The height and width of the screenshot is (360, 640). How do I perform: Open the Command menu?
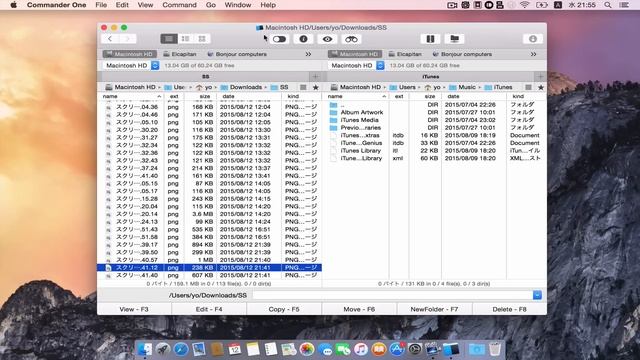coord(179,5)
